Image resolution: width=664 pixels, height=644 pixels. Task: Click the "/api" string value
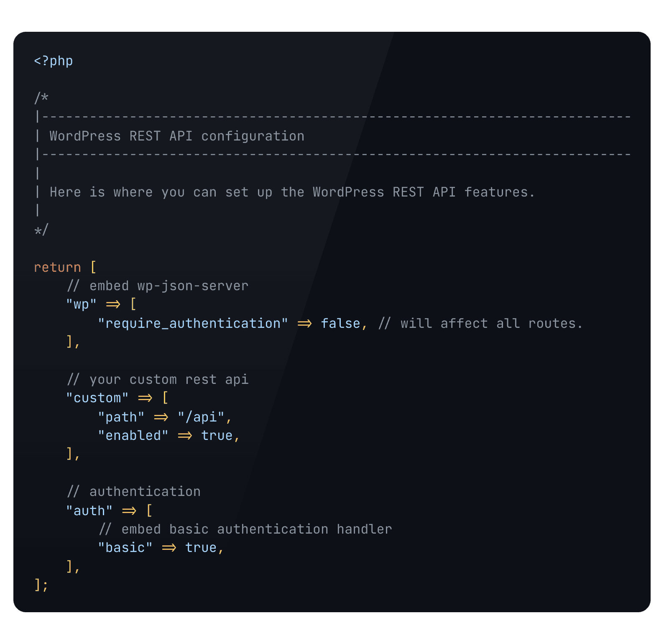[201, 417]
